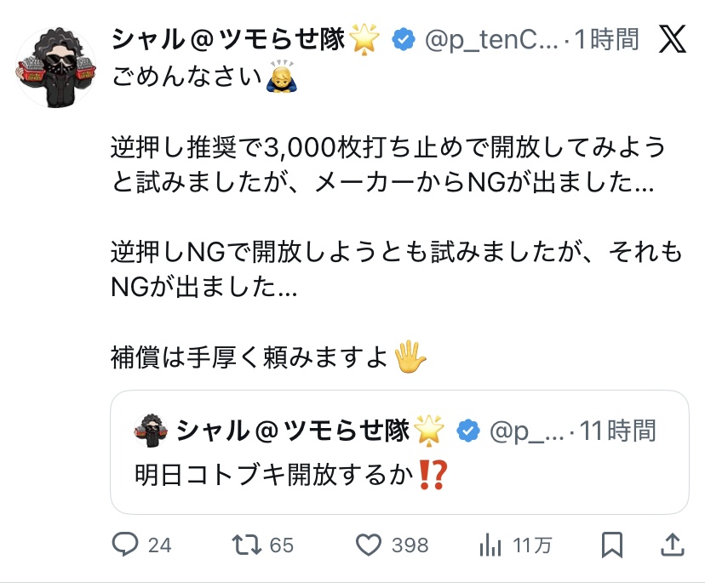Click the reply count 24
The width and height of the screenshot is (705, 588).
(x=160, y=545)
